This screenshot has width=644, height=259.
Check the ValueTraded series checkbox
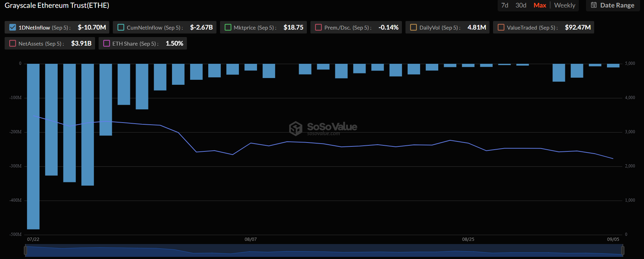coord(501,27)
